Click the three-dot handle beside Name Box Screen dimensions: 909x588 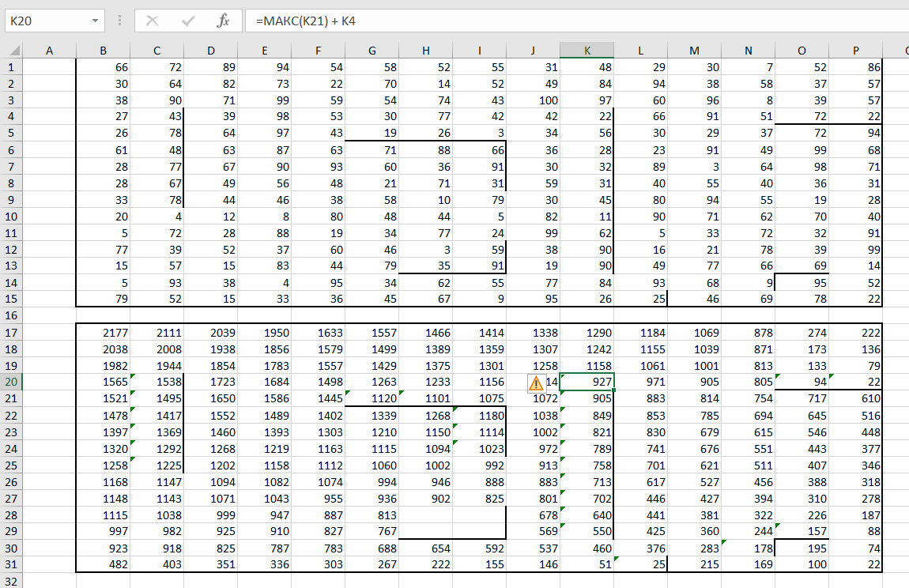pos(119,21)
